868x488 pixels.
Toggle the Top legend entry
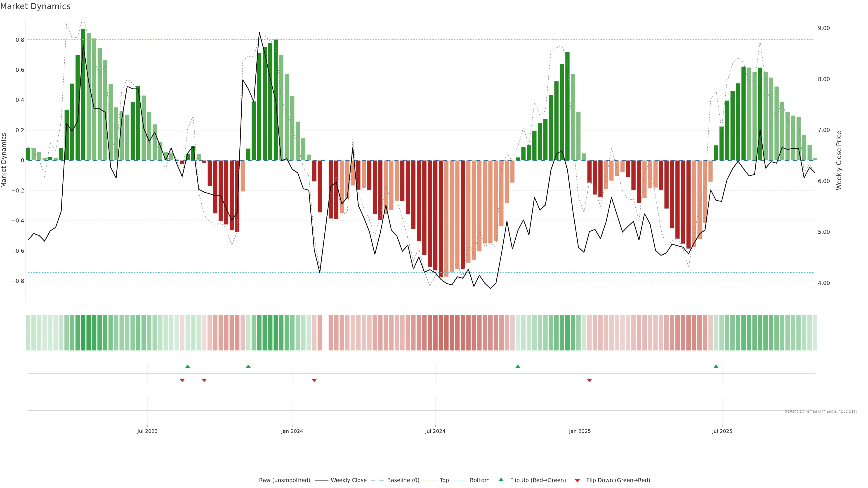[x=444, y=480]
